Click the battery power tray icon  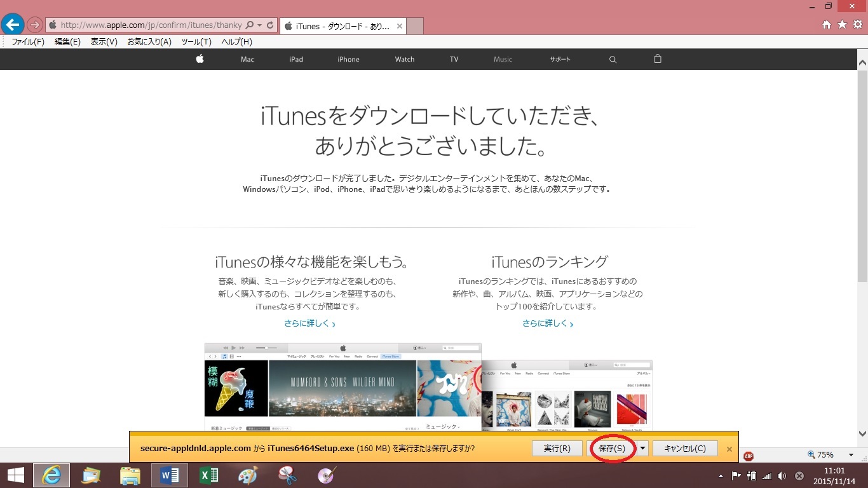click(x=752, y=475)
